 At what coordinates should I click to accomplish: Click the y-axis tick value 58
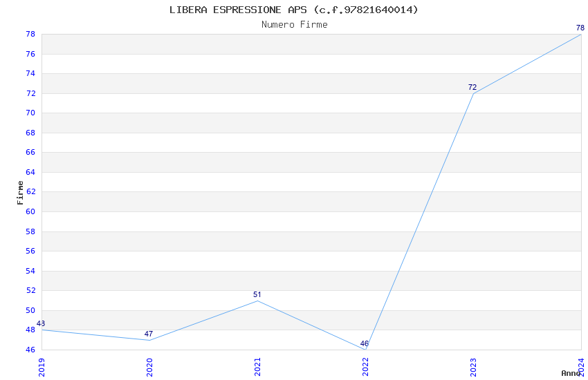(30, 231)
